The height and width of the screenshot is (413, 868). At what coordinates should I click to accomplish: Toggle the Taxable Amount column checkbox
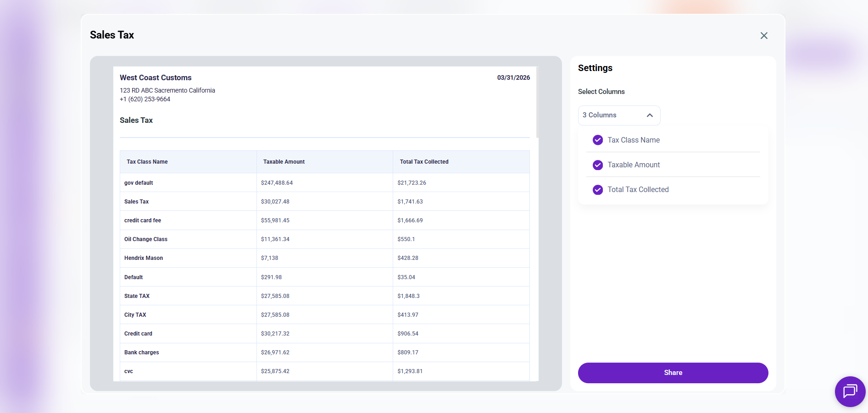[598, 165]
